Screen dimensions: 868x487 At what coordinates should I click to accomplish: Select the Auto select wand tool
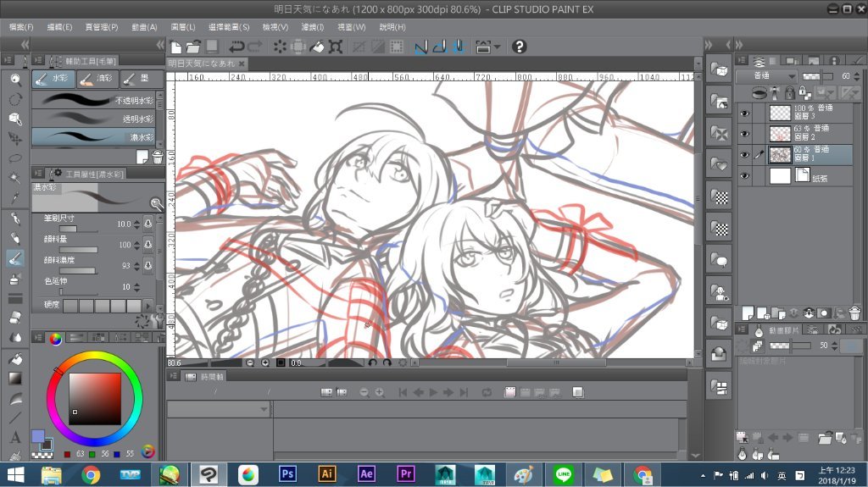point(15,178)
